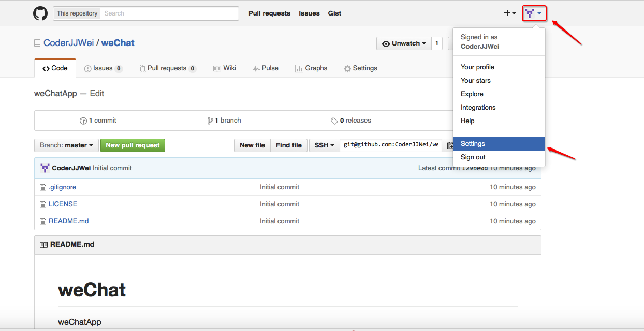Click the CoderJJWei author name in the commit row
Viewport: 644px width, 331px height.
tap(71, 168)
